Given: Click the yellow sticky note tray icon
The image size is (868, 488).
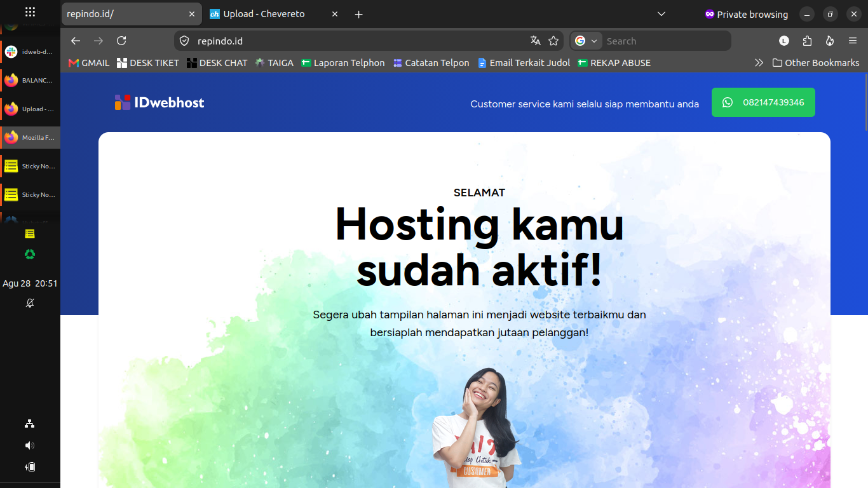Looking at the screenshot, I should tap(30, 234).
